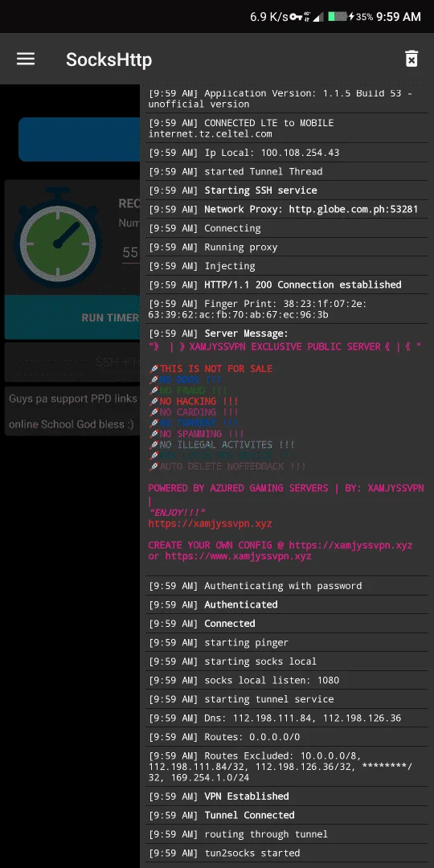Tap the Application Version 1.1.5 log entry

(287, 99)
